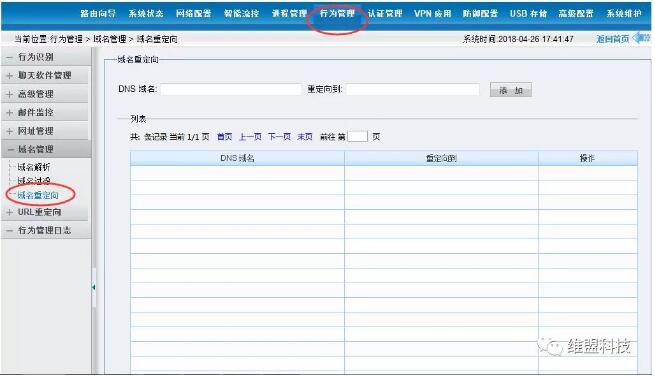Jump to 首页 of the list
Image resolution: width=655 pixels, height=377 pixels.
(225, 137)
